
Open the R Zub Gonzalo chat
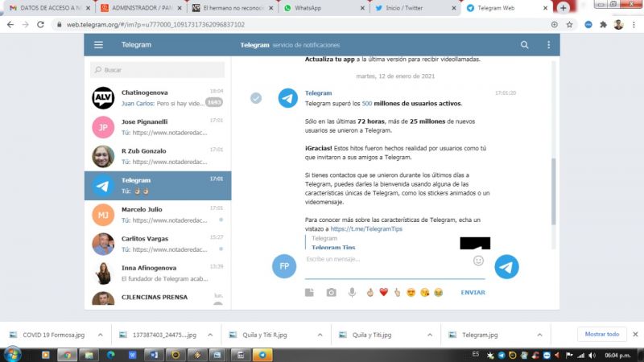tap(158, 156)
